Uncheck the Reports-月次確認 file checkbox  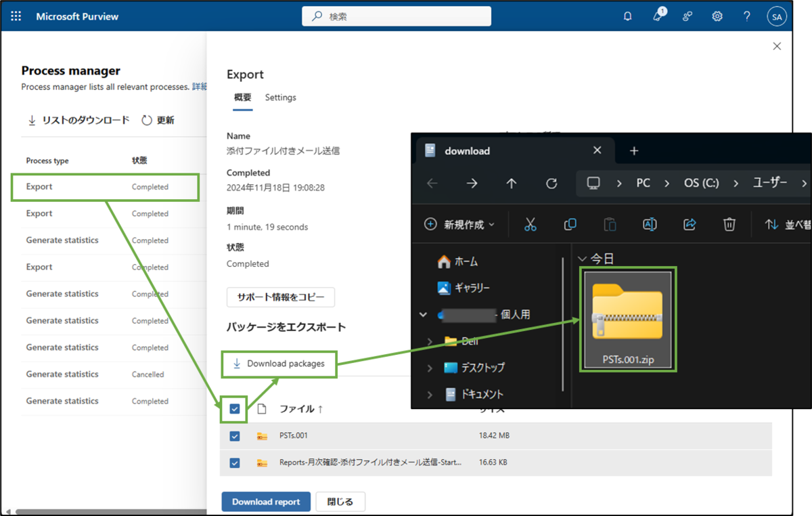[235, 463]
